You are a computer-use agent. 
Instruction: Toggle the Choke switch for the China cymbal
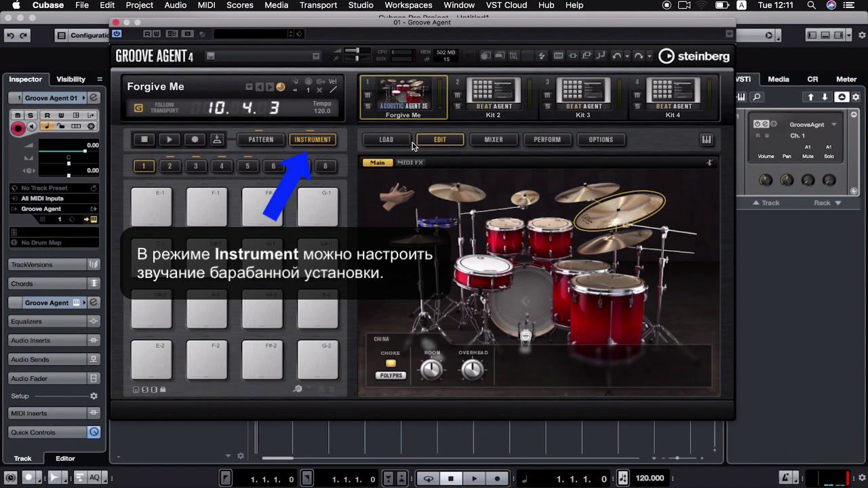(x=390, y=363)
